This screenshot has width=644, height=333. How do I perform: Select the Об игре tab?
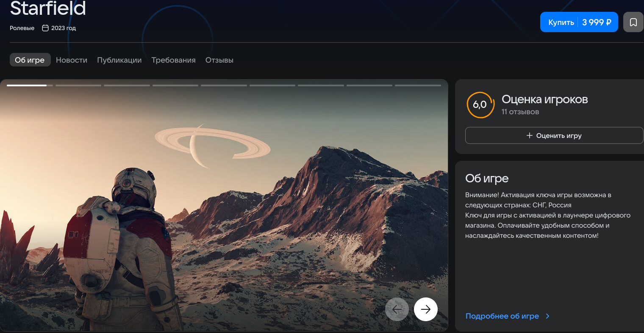coord(30,60)
